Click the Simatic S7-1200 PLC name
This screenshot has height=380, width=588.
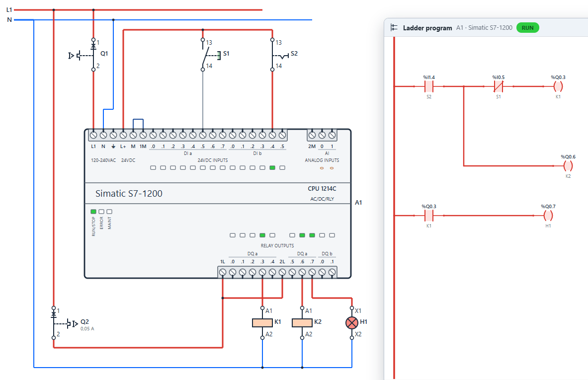[129, 193]
